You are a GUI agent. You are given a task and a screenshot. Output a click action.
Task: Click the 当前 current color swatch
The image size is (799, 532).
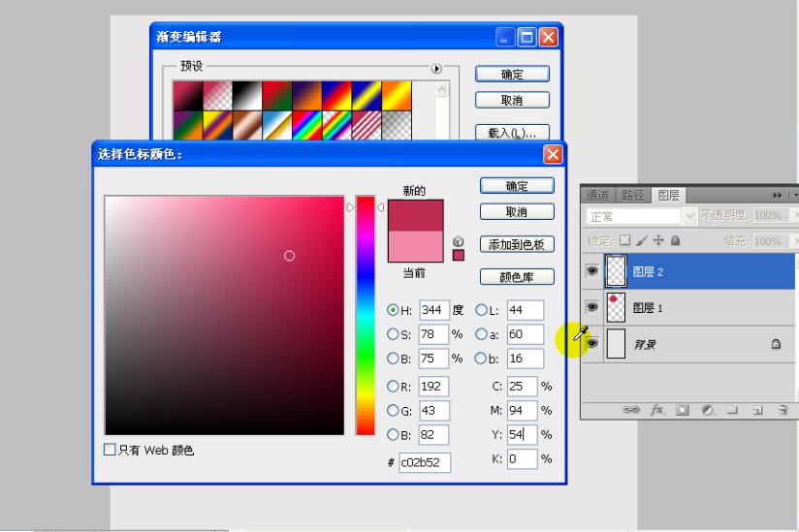tap(415, 246)
